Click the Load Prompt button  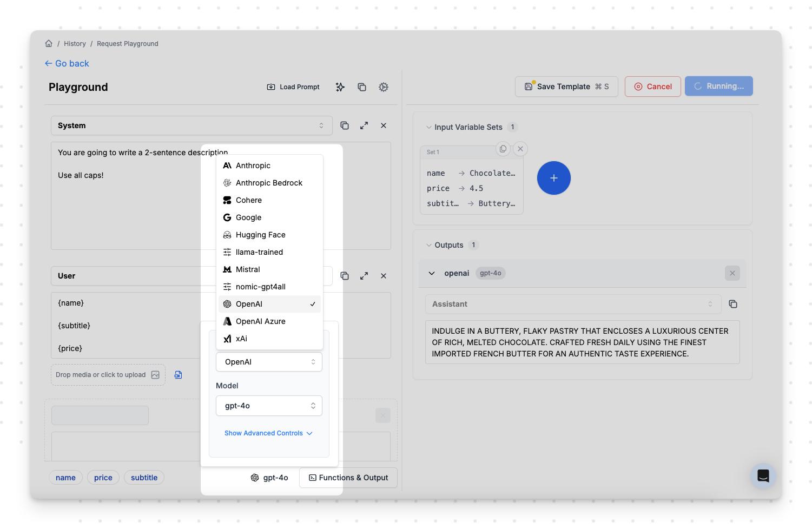click(x=293, y=87)
